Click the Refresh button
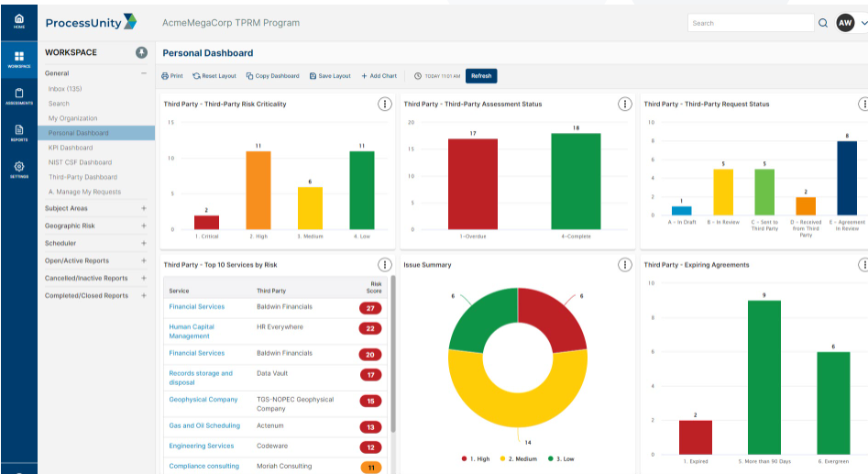This screenshot has width=868, height=474. click(x=481, y=76)
